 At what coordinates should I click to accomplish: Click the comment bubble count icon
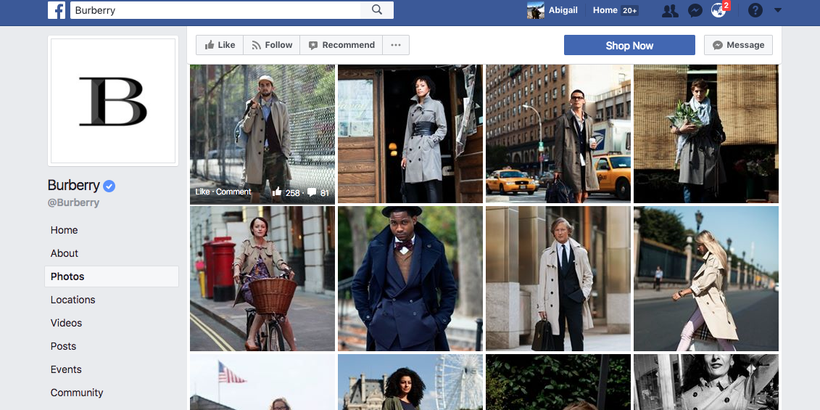[312, 192]
